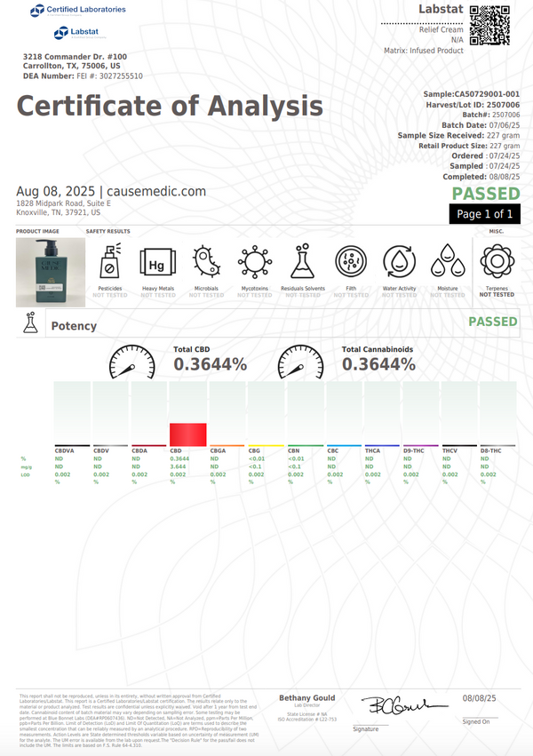Click the red CBD bar in chart

[x=188, y=434]
